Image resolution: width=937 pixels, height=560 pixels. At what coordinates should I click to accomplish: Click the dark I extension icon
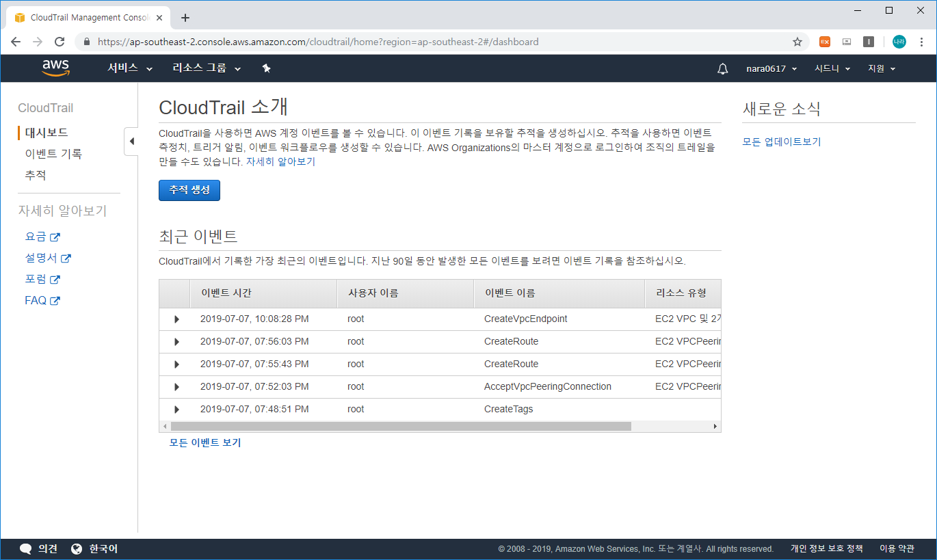click(x=869, y=42)
